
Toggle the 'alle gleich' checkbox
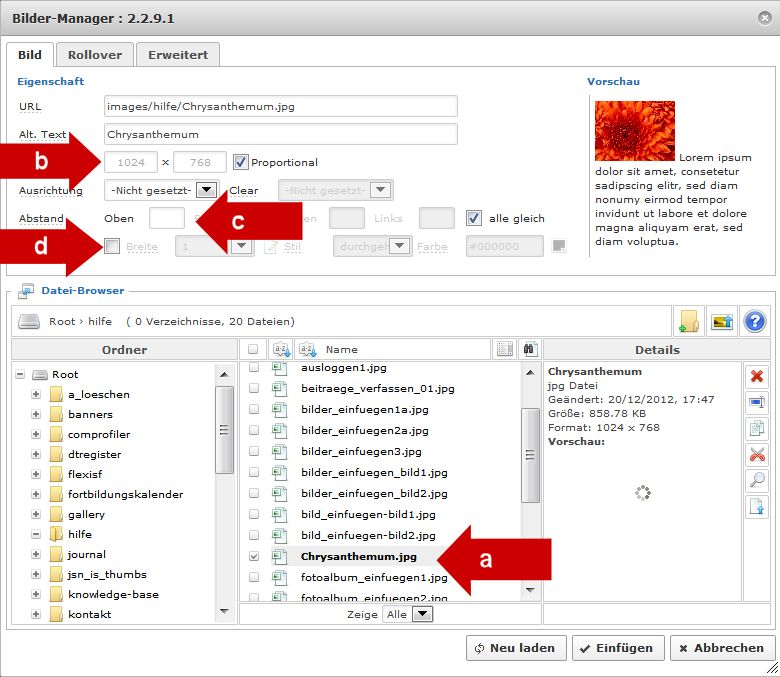click(x=474, y=218)
